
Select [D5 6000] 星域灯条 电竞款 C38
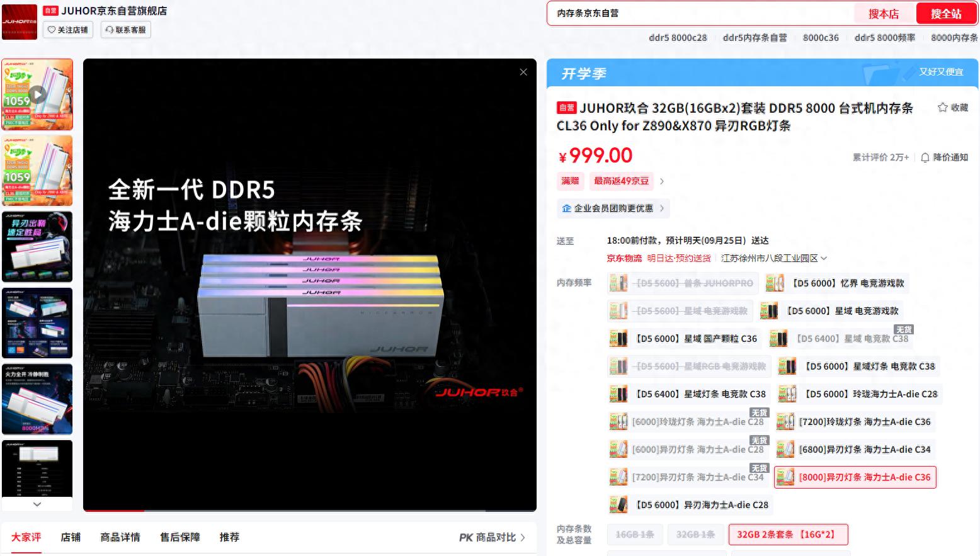tap(858, 366)
